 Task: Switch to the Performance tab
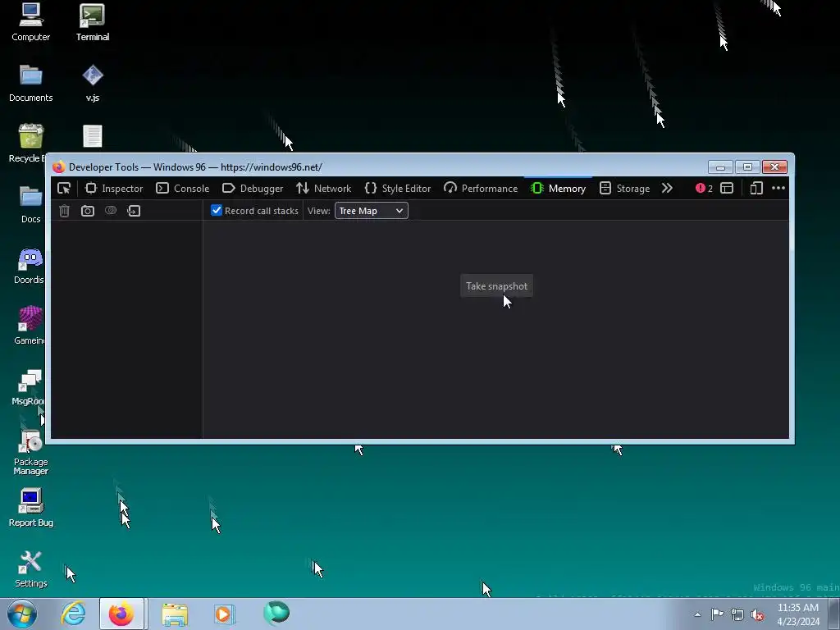[481, 189]
